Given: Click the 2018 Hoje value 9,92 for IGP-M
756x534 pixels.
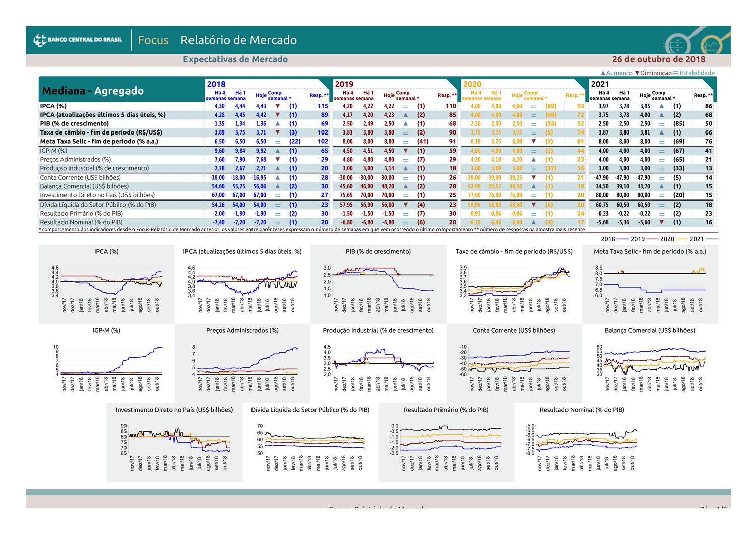Looking at the screenshot, I should pos(261,151).
